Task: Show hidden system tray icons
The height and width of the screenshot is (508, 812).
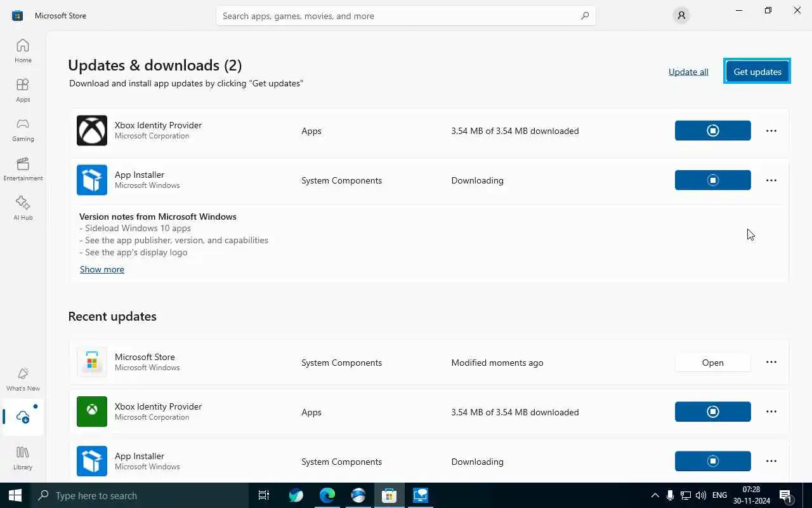Action: [x=655, y=495]
